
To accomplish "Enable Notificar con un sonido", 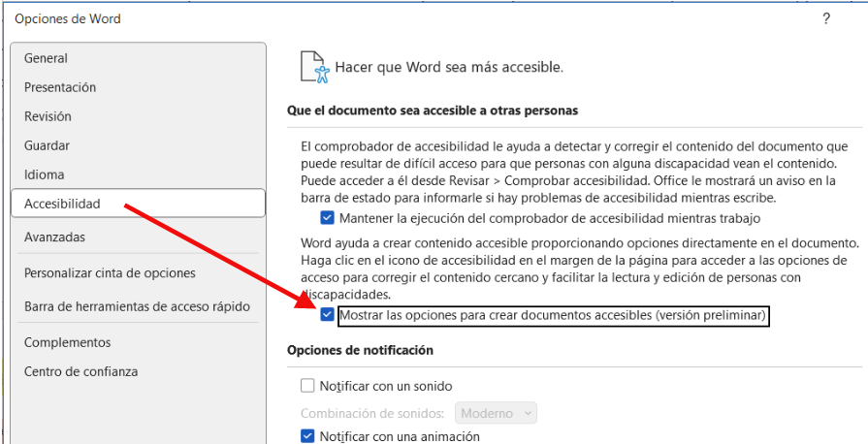I will coord(307,385).
